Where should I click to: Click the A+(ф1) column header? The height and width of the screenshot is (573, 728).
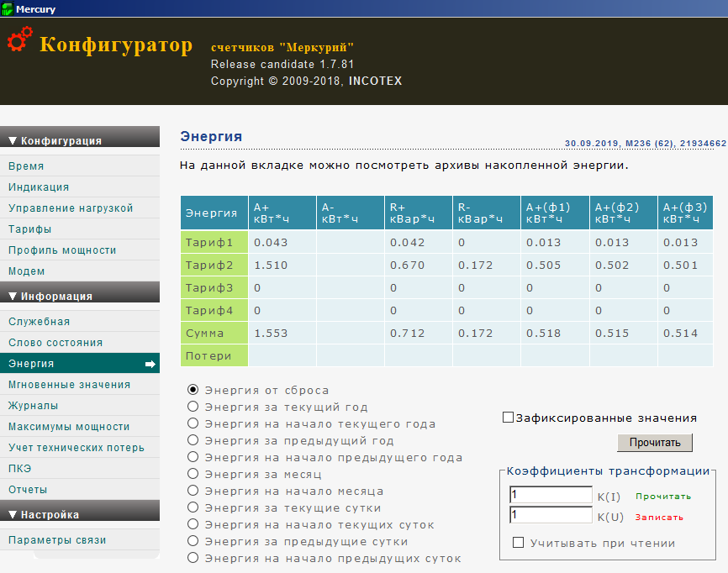click(555, 213)
